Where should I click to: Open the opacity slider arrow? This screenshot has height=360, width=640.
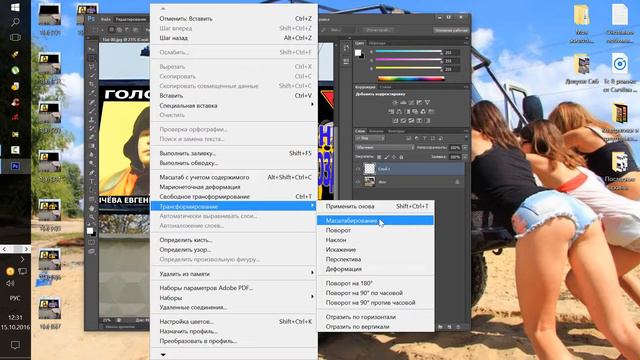[465, 148]
